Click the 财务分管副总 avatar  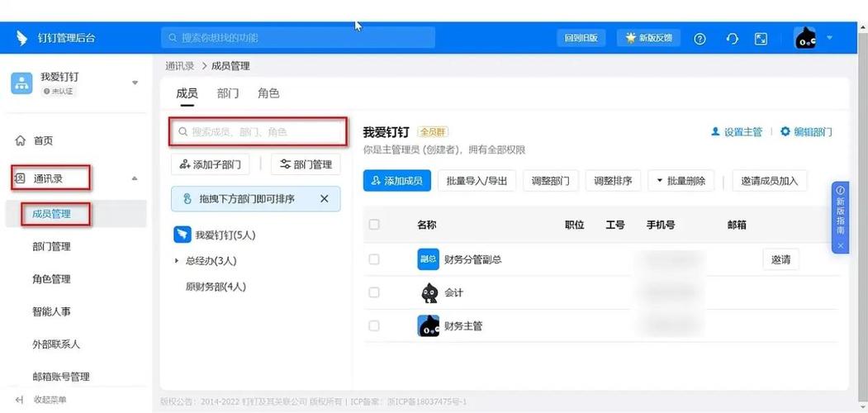pyautogui.click(x=428, y=259)
